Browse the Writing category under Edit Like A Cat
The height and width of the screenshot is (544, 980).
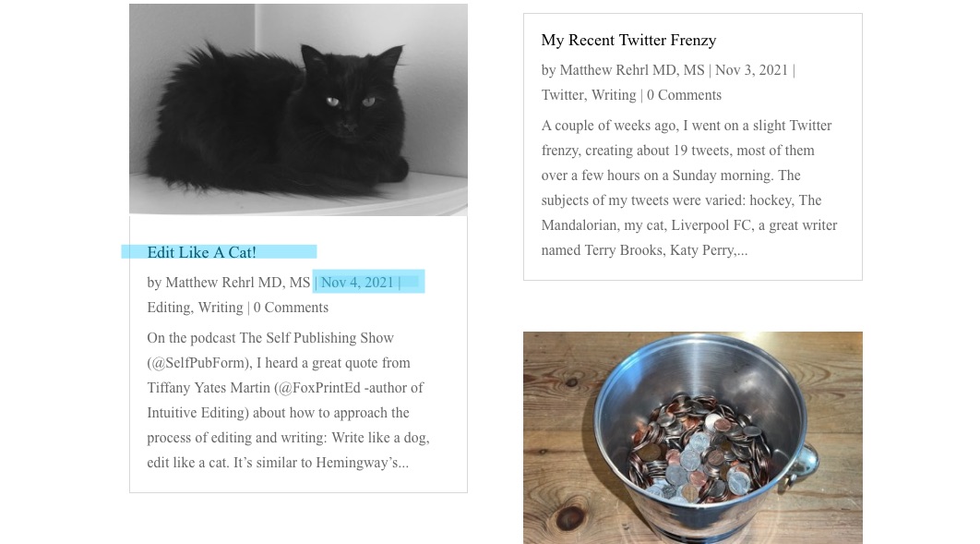pyautogui.click(x=220, y=308)
